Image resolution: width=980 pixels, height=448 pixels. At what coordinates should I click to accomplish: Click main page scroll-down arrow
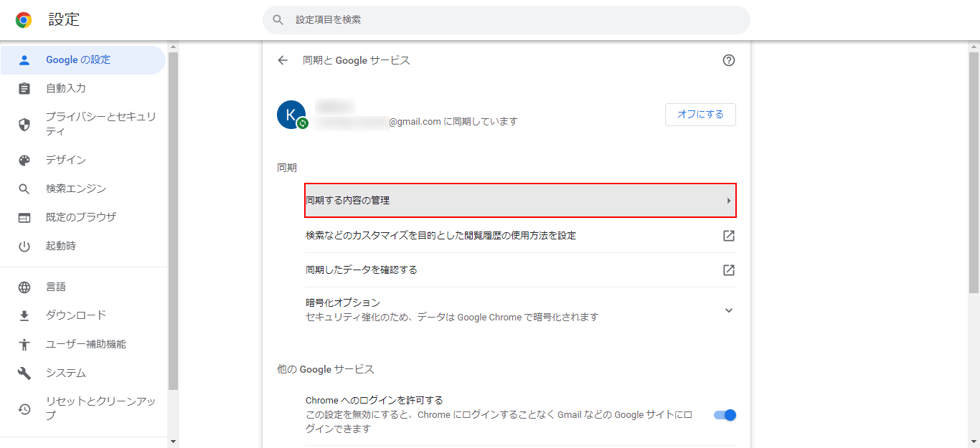tap(974, 441)
